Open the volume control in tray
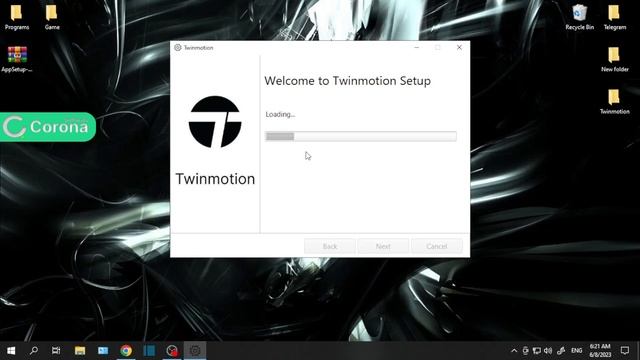Screen dimensions: 640x360 [x=548, y=351]
